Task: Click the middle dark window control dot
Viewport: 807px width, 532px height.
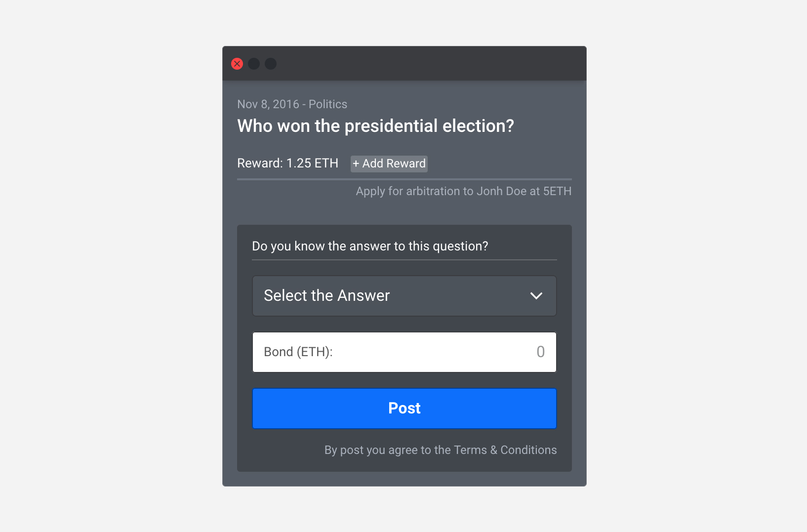Action: pyautogui.click(x=254, y=64)
